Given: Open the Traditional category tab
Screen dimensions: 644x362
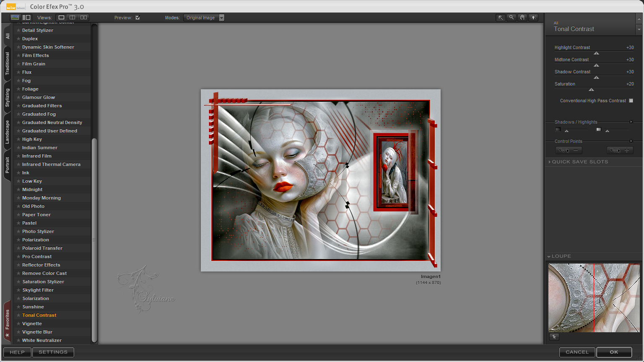Looking at the screenshot, I should pyautogui.click(x=7, y=64).
